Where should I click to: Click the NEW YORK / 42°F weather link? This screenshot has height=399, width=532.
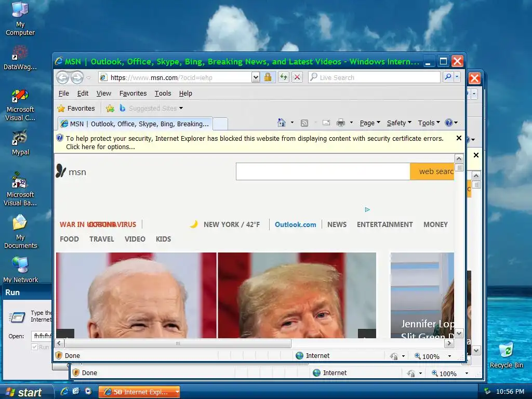231,224
